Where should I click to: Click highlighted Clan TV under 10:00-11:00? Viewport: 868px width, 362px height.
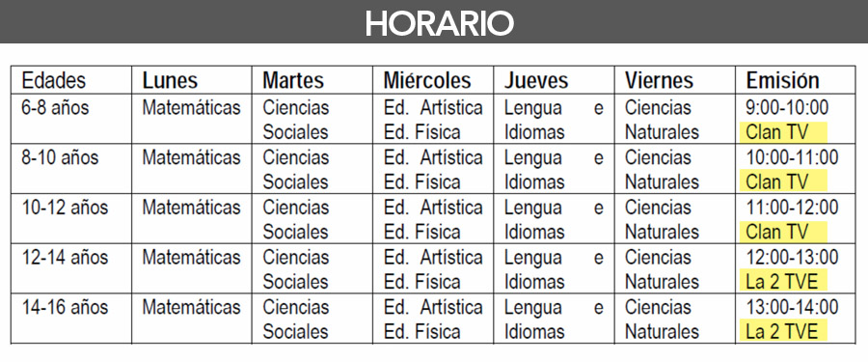[x=783, y=181]
